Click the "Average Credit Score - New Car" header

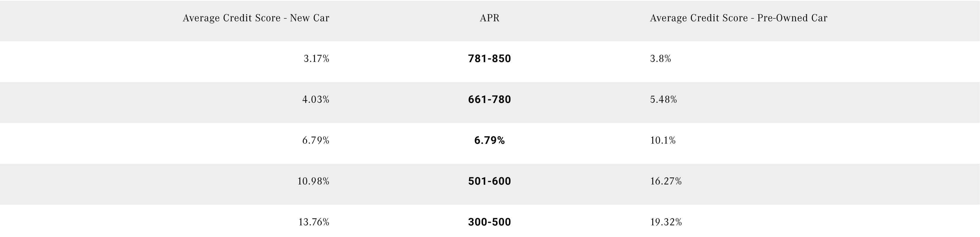[256, 18]
